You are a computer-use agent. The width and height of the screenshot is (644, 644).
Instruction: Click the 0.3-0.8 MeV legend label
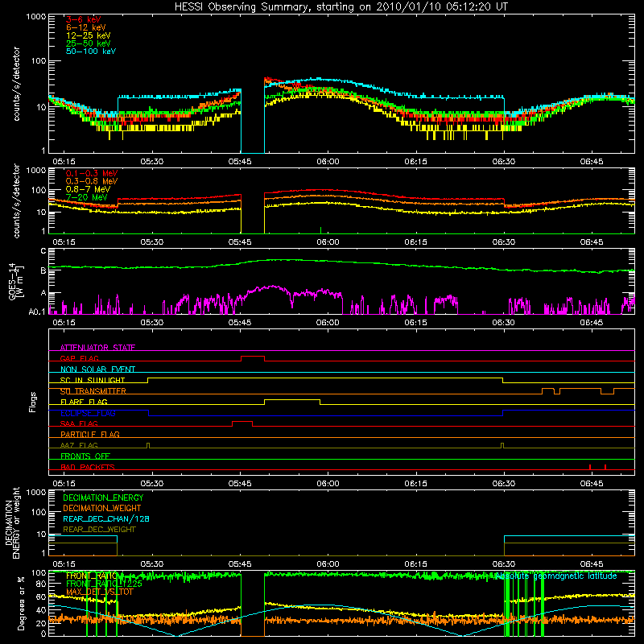pyautogui.click(x=92, y=181)
